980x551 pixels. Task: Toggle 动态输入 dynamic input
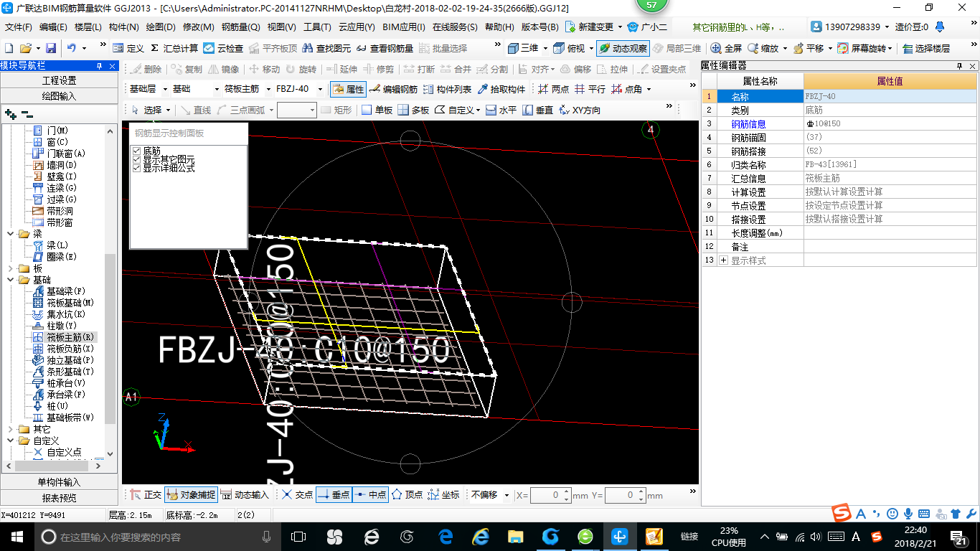[244, 494]
